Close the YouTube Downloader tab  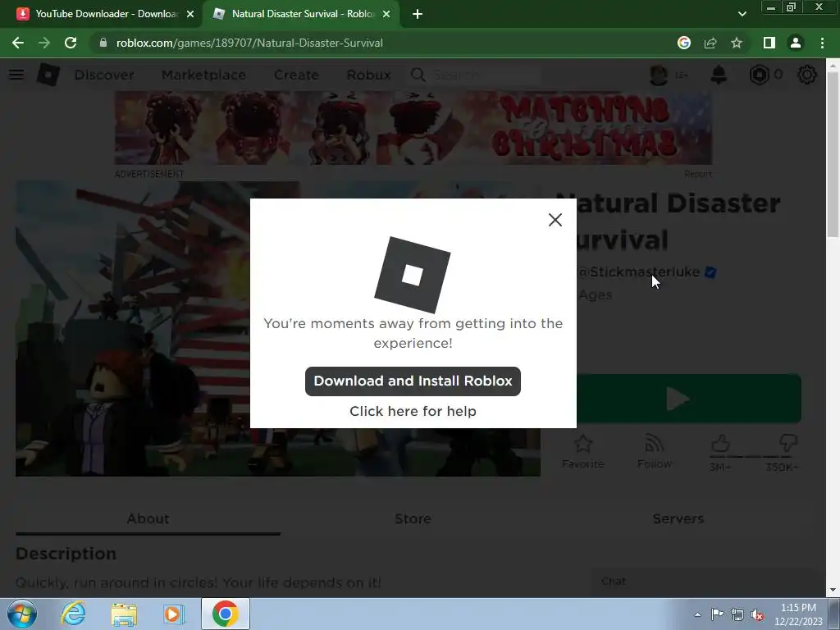click(190, 14)
